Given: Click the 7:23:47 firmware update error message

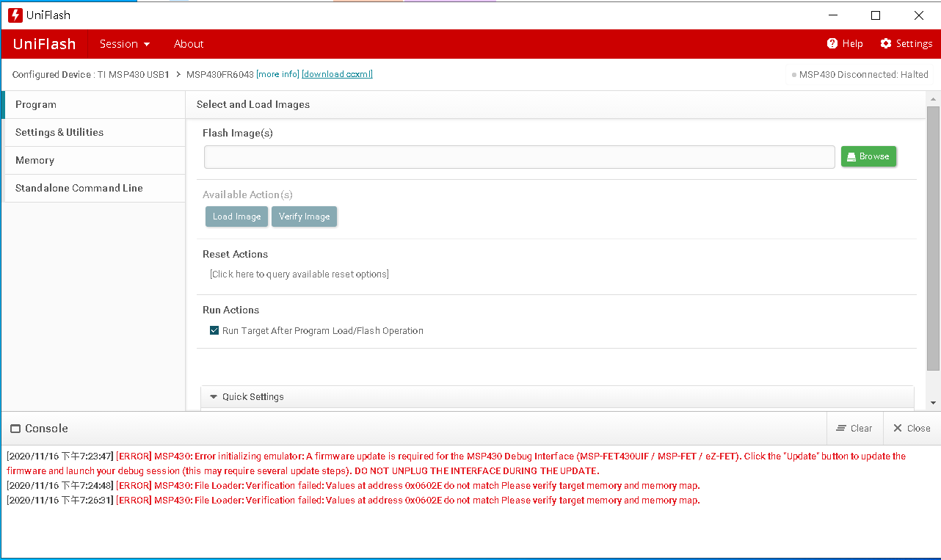Looking at the screenshot, I should pos(457,464).
